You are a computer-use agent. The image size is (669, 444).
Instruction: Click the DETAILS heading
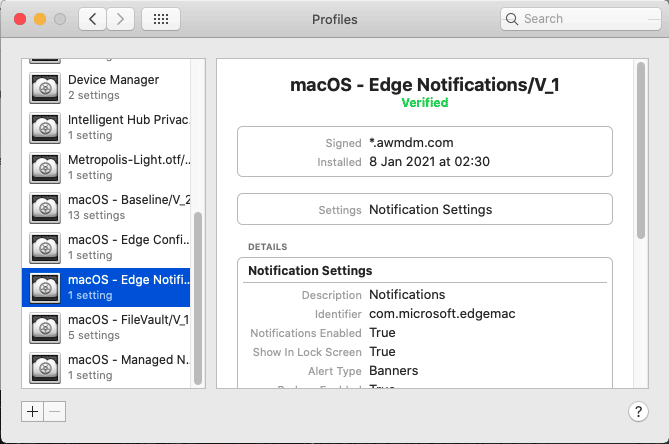pyautogui.click(x=268, y=247)
